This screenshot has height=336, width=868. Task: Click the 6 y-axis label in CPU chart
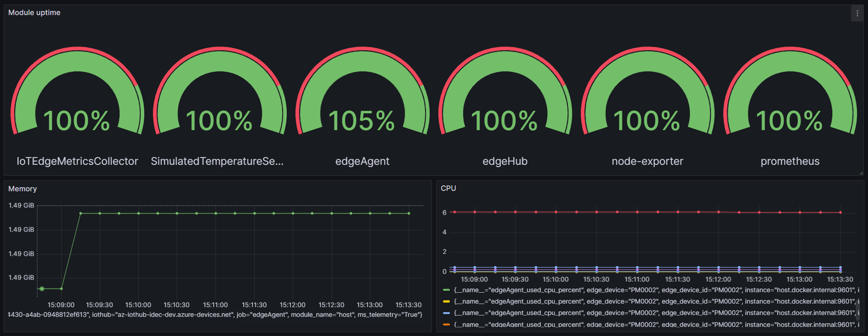[444, 212]
